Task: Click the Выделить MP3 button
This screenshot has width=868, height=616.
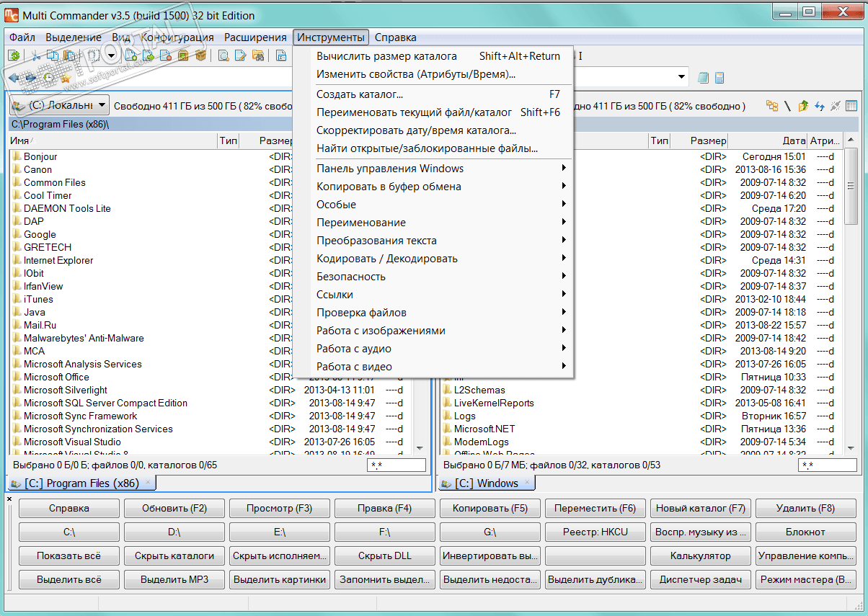Action: [174, 580]
